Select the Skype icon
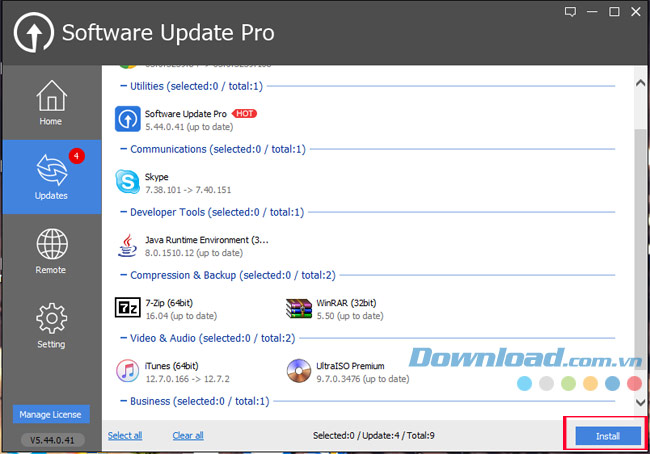Viewport: 650px width, 454px height. coord(127,182)
